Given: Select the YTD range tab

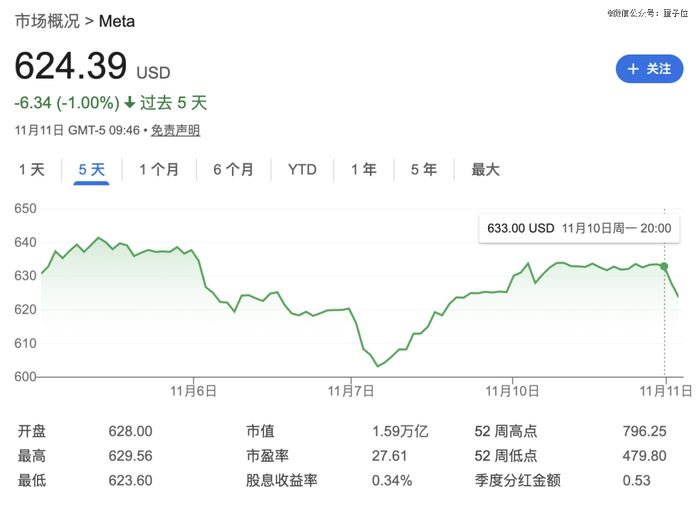Looking at the screenshot, I should [x=302, y=170].
